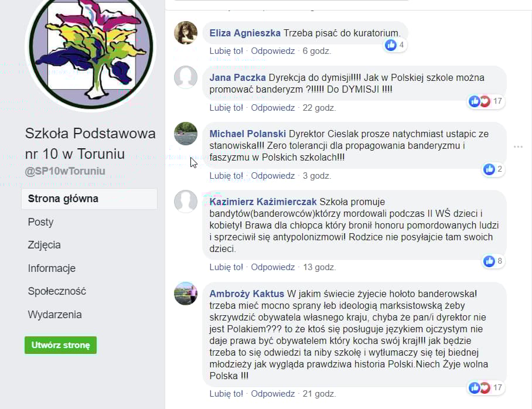
Task: View reactions on Ambroży Kaktus's comment
Action: tap(486, 388)
